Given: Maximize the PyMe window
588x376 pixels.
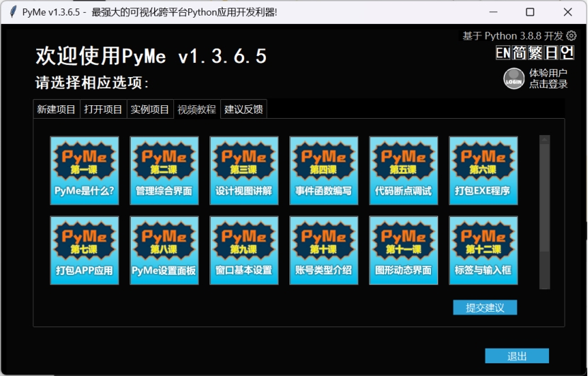Looking at the screenshot, I should tap(530, 12).
